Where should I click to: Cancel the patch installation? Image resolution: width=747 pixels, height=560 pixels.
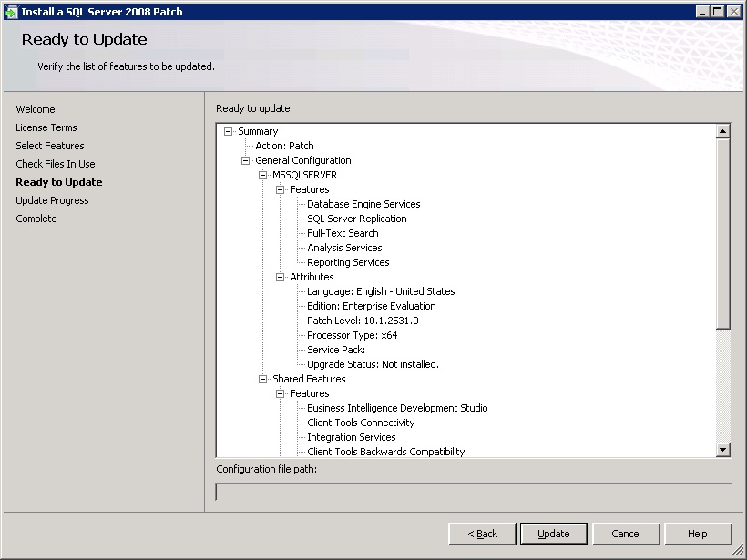[626, 534]
